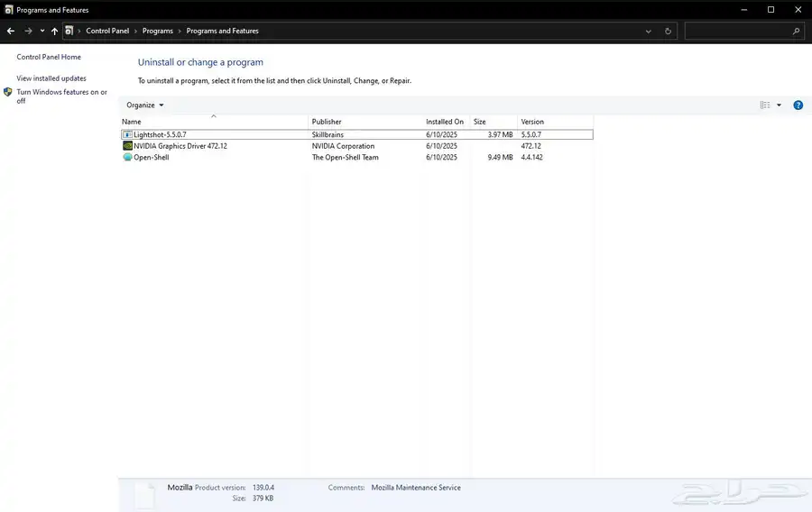
Task: Click version 4.4.142 cell
Action: 531,157
